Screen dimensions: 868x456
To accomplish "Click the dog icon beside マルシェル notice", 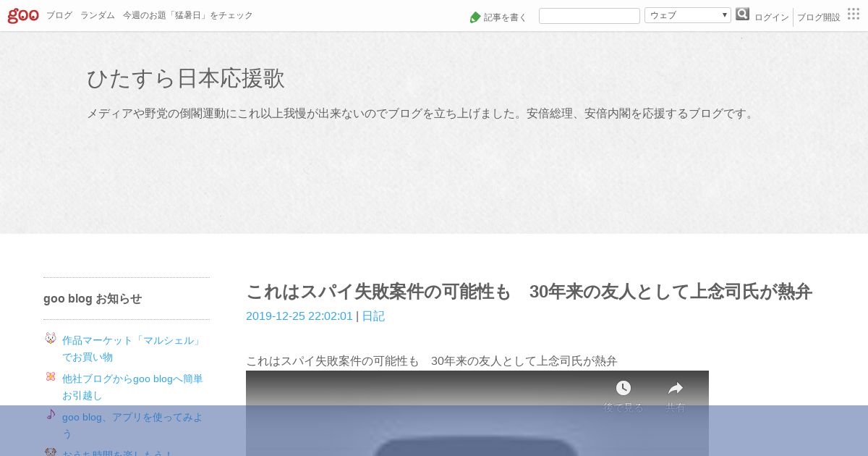I will [51, 338].
